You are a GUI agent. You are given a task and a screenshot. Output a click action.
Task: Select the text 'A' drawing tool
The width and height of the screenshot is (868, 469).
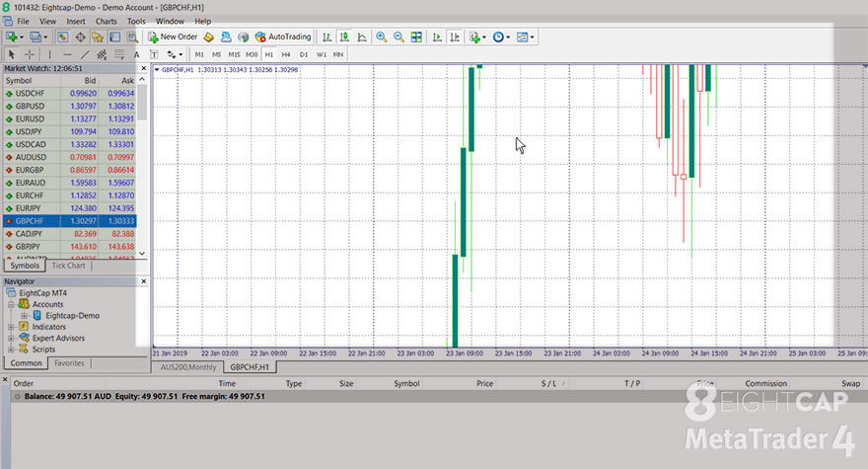coord(137,54)
